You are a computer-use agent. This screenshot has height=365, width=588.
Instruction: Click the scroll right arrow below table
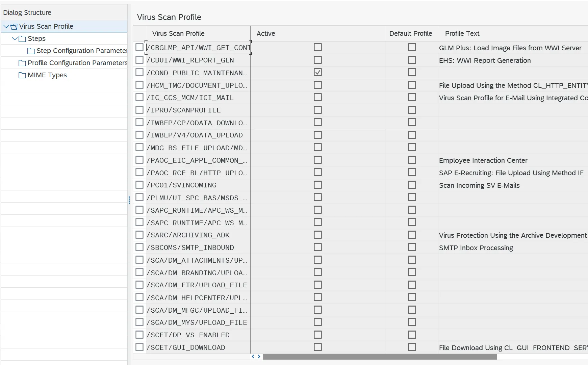(259, 357)
